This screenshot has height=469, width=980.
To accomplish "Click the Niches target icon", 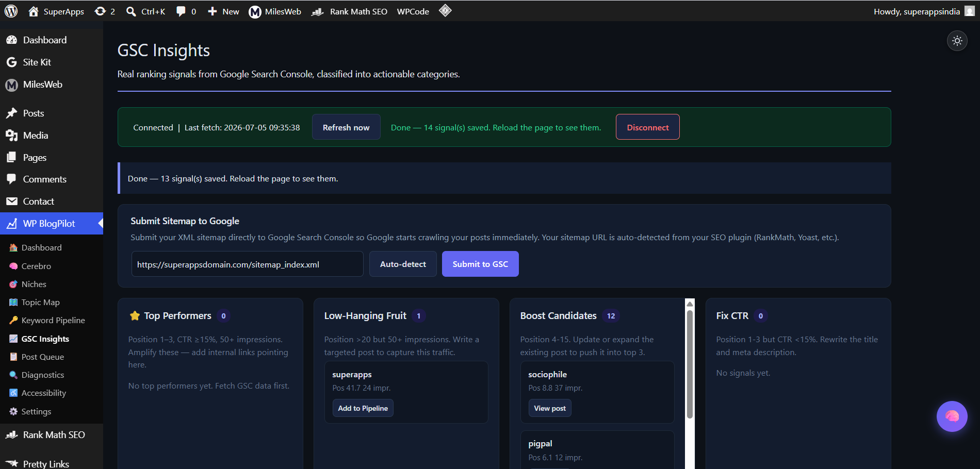I will [x=13, y=284].
